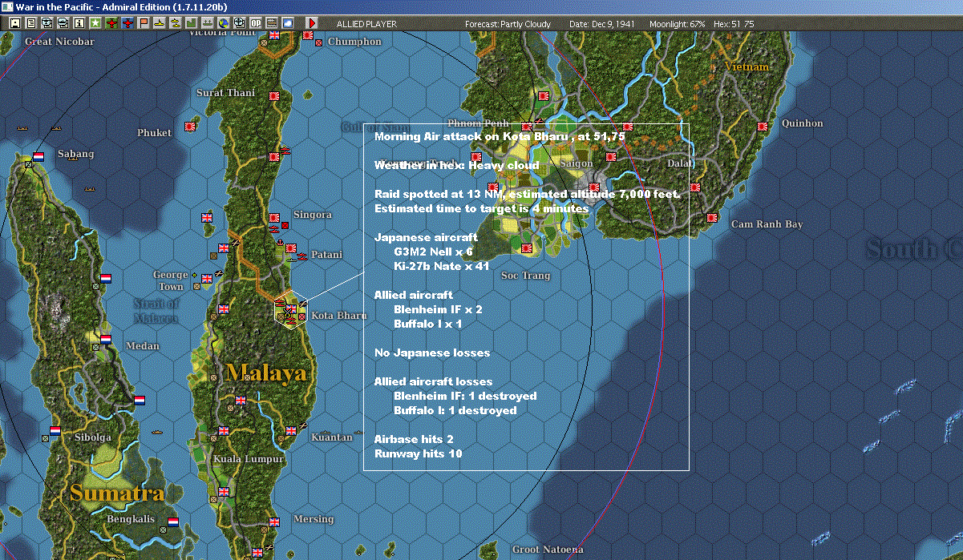Select the Dutch flag at Bengkalis
This screenshot has width=963, height=560.
click(x=172, y=522)
